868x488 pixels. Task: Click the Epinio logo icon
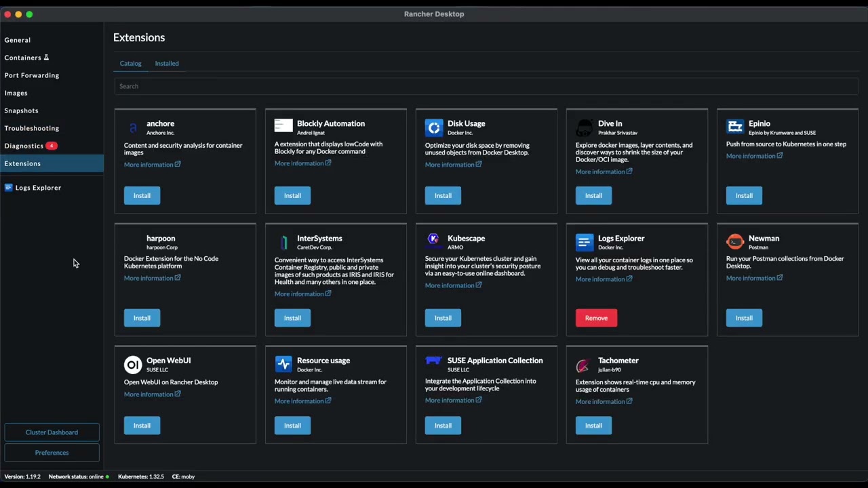coord(735,126)
